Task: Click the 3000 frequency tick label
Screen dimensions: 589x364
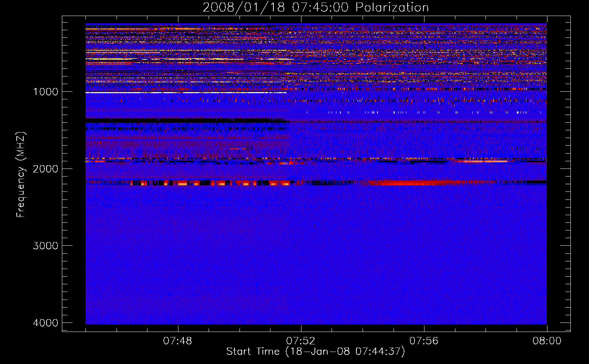Action: 46,246
